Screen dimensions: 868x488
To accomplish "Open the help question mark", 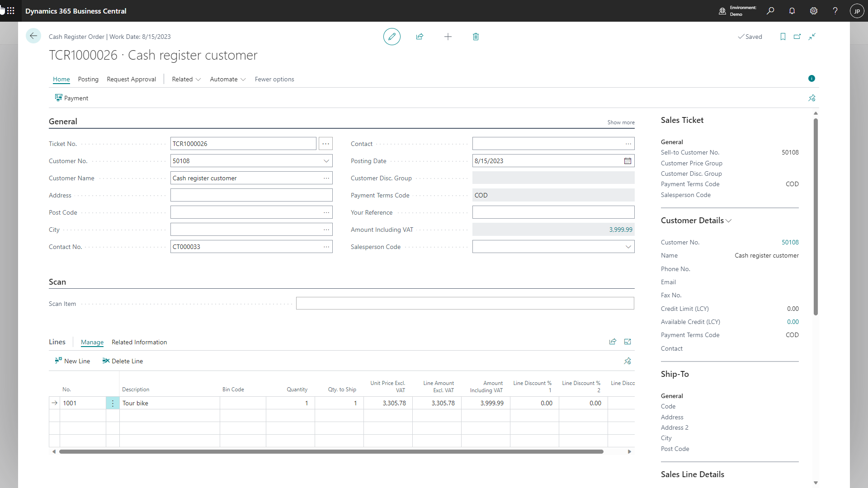I will [x=835, y=11].
